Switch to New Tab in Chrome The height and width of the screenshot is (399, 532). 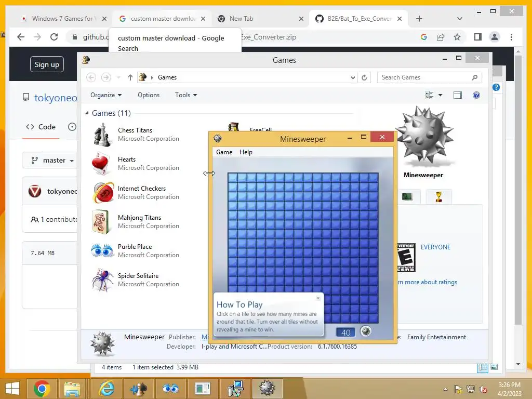[x=261, y=19]
